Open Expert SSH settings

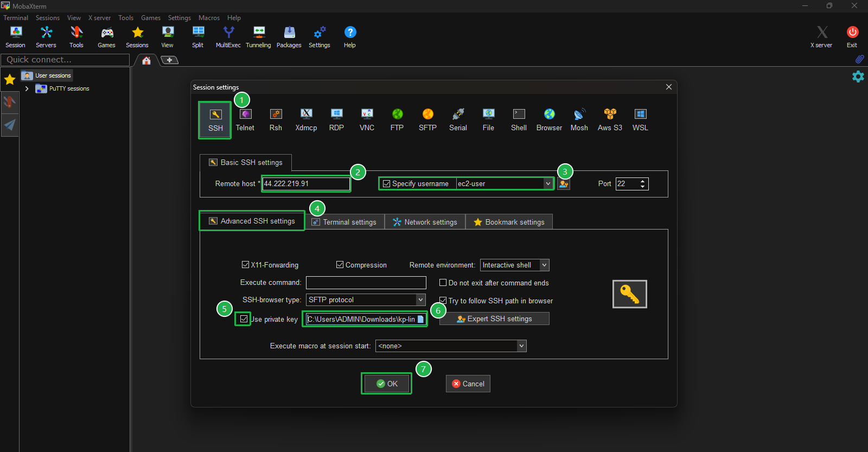tap(494, 319)
